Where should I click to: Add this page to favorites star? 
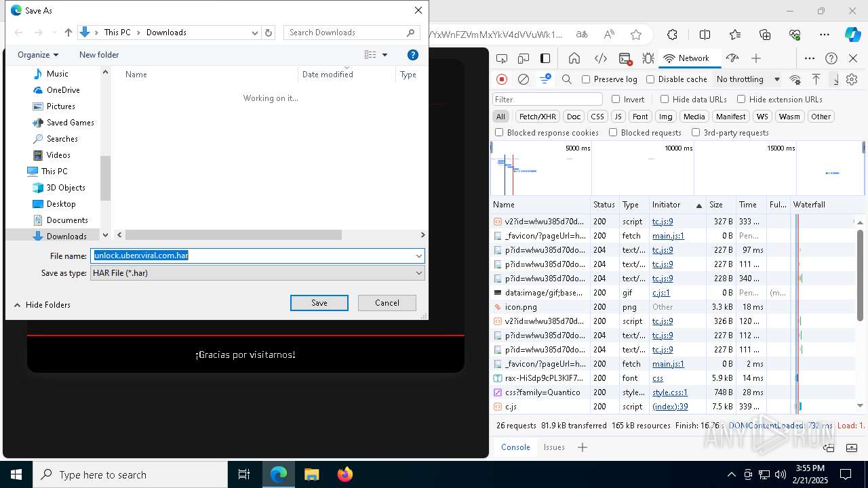pyautogui.click(x=636, y=35)
